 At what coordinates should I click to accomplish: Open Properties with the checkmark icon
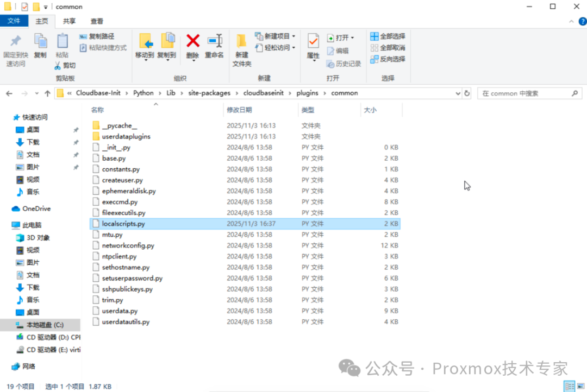tap(313, 41)
